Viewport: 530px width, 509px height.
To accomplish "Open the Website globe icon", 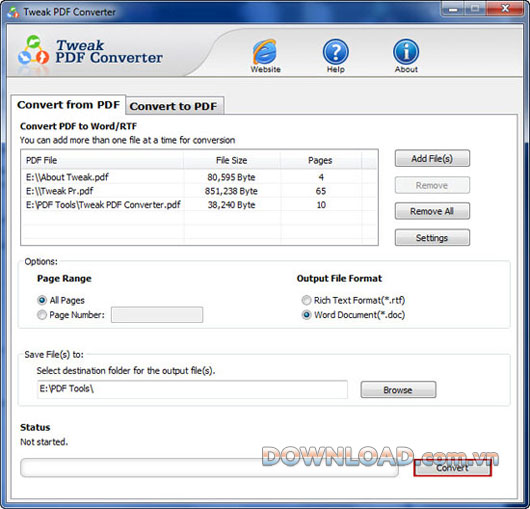I will coord(265,52).
